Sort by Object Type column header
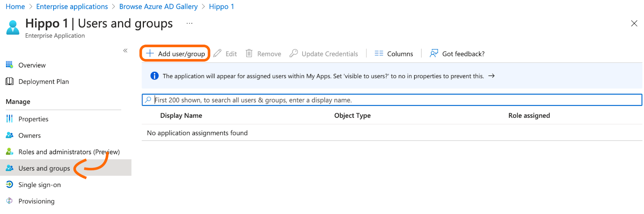The height and width of the screenshot is (214, 644). point(352,115)
